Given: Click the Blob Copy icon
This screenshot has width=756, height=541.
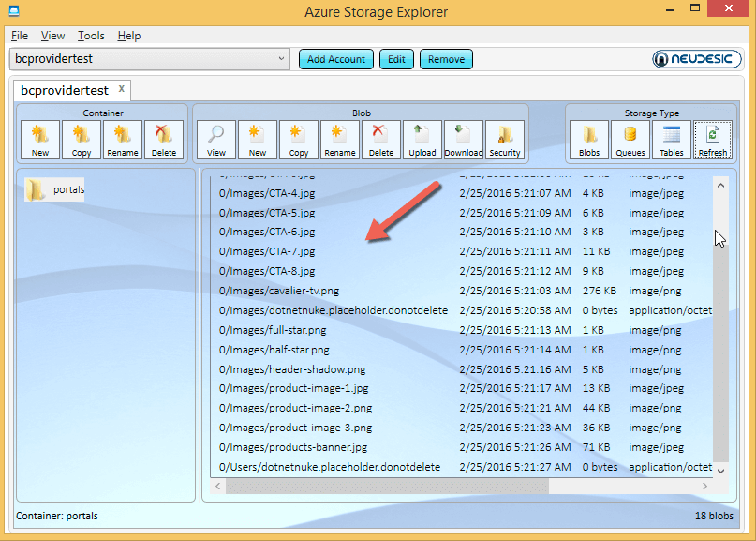Looking at the screenshot, I should pyautogui.click(x=299, y=140).
